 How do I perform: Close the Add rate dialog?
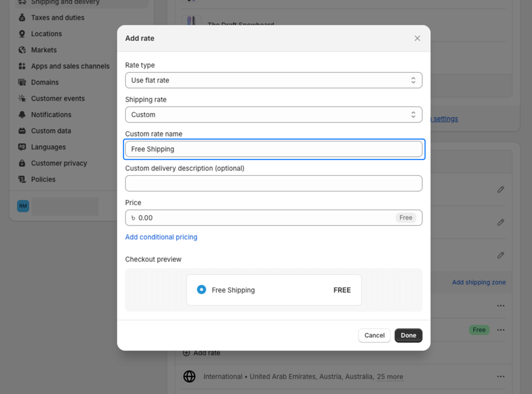417,38
